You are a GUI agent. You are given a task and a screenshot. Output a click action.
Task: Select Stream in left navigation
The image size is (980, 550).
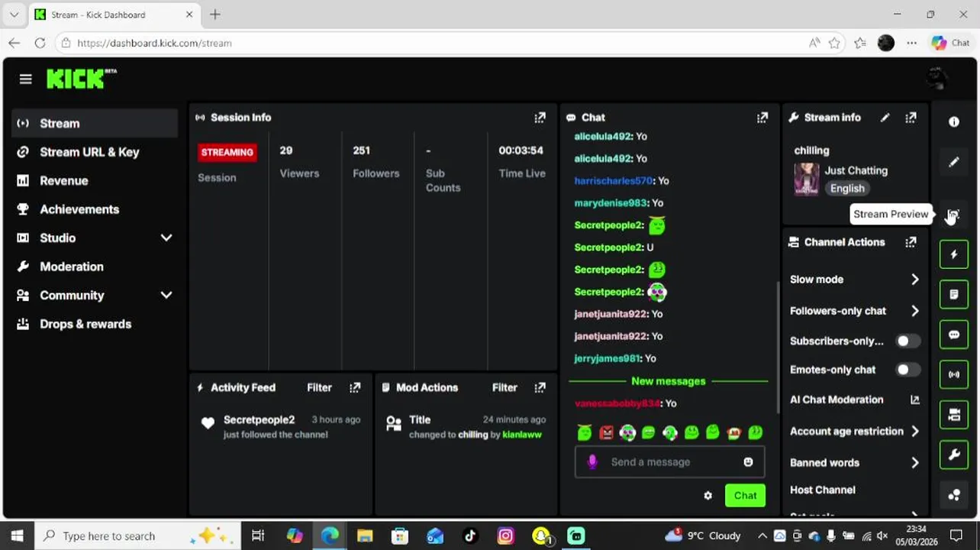[x=95, y=124]
